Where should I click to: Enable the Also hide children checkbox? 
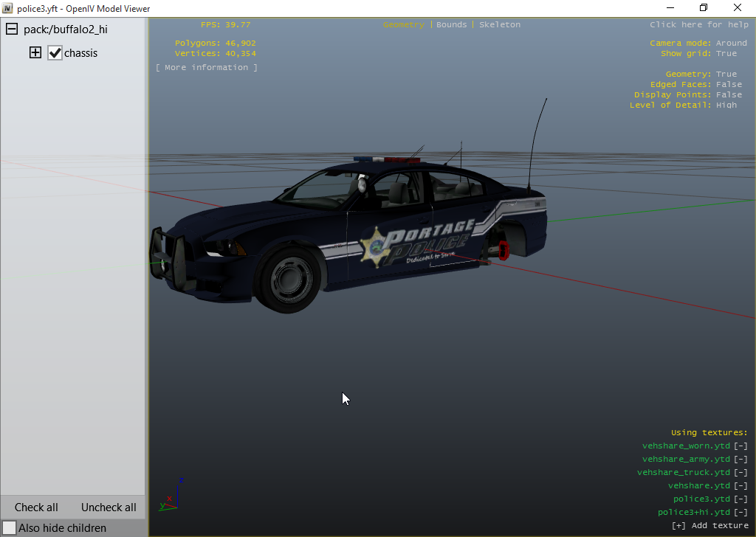(9, 527)
